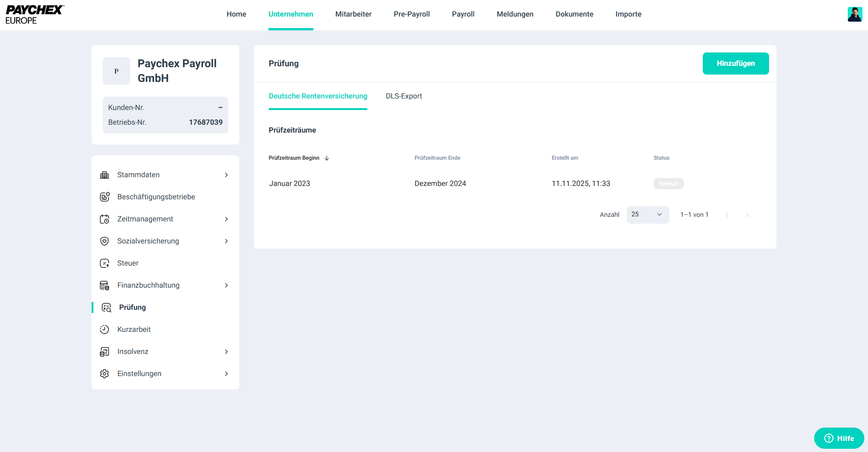The image size is (868, 452).
Task: Click the Beschäftigungsbetriebe sidebar icon
Action: (x=104, y=197)
